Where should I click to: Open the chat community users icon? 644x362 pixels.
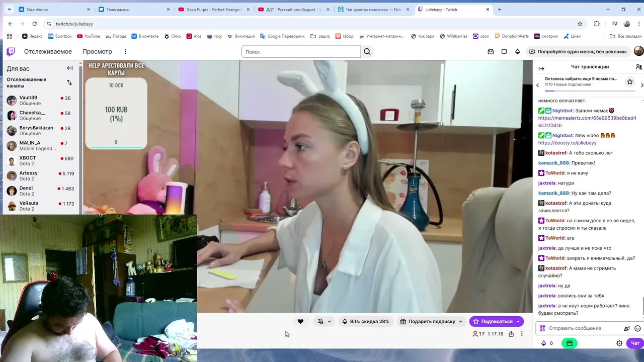638,67
